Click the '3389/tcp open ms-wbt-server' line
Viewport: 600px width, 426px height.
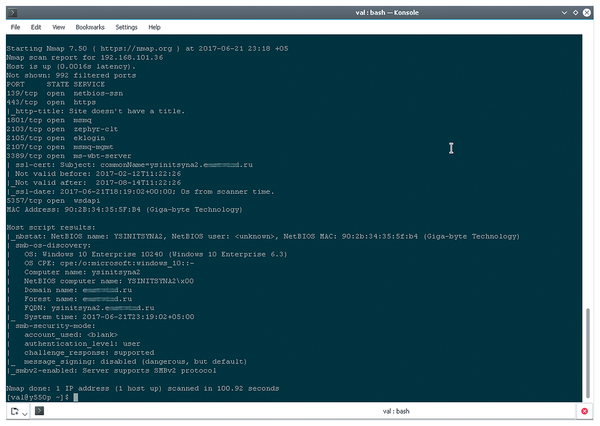(x=69, y=156)
